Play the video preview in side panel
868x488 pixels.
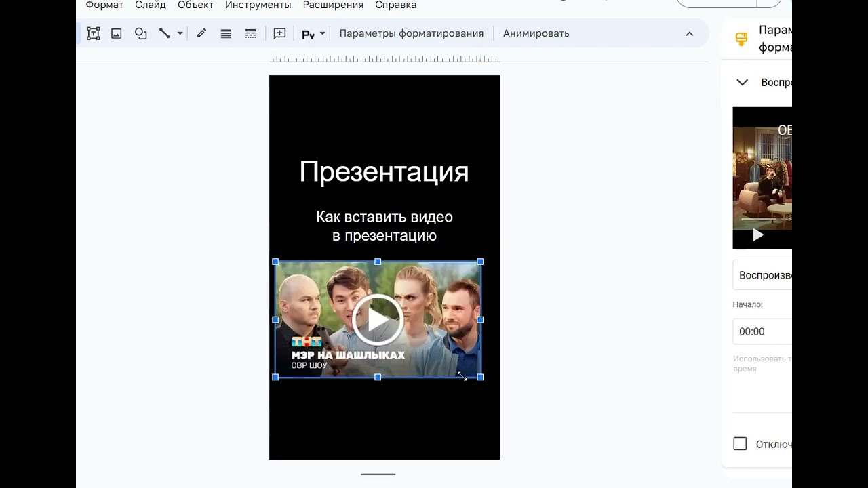tap(758, 235)
